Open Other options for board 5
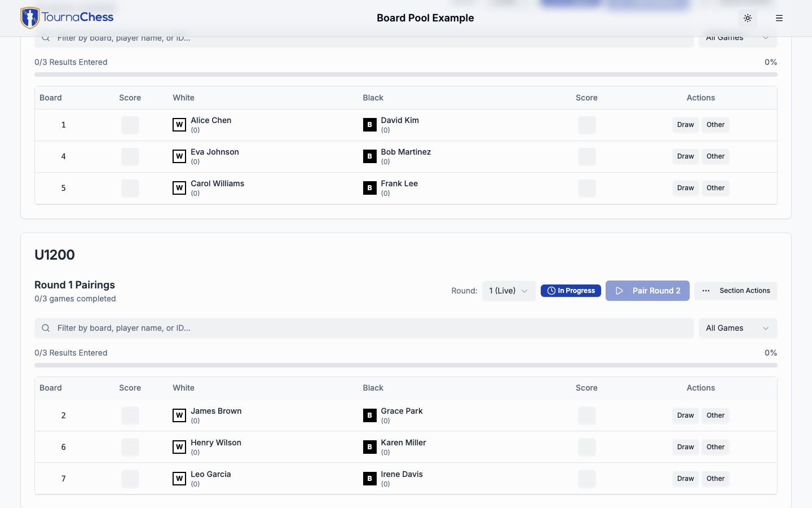The image size is (812, 508). 716,188
